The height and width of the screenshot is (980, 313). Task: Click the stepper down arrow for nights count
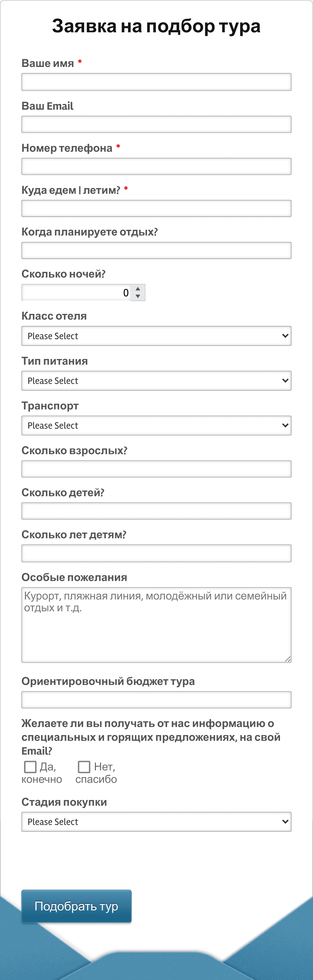[x=138, y=296]
